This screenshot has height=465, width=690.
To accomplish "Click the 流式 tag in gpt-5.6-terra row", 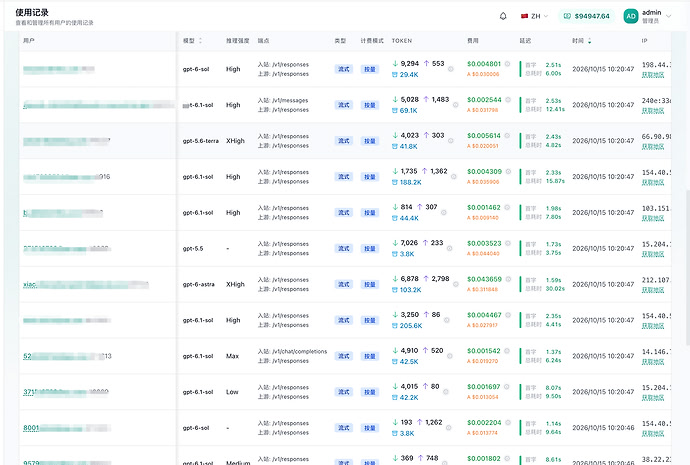I will (x=344, y=141).
